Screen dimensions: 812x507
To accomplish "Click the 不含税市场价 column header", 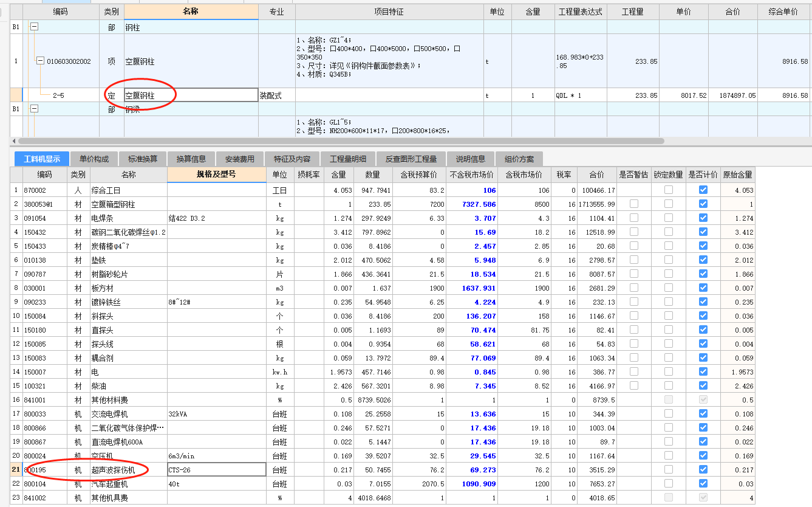I will pyautogui.click(x=472, y=174).
